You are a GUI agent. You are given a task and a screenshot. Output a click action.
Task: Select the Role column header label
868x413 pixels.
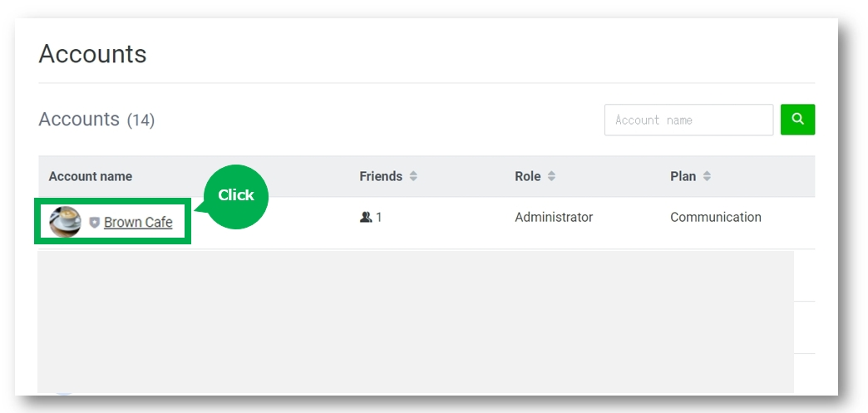click(x=528, y=176)
